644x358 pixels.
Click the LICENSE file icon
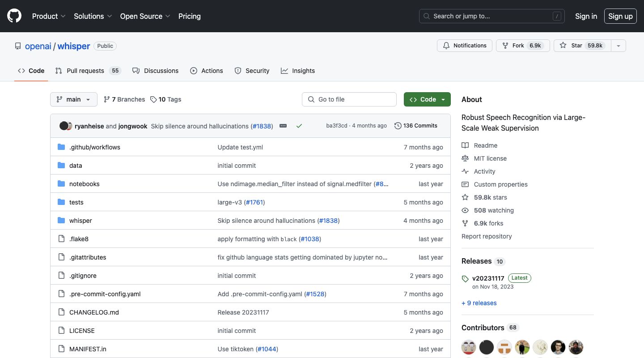61,331
